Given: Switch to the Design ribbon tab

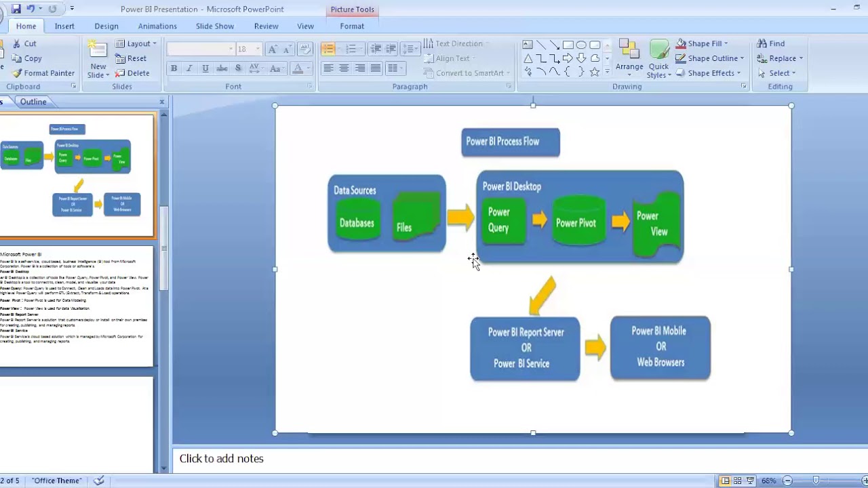Looking at the screenshot, I should pyautogui.click(x=106, y=26).
